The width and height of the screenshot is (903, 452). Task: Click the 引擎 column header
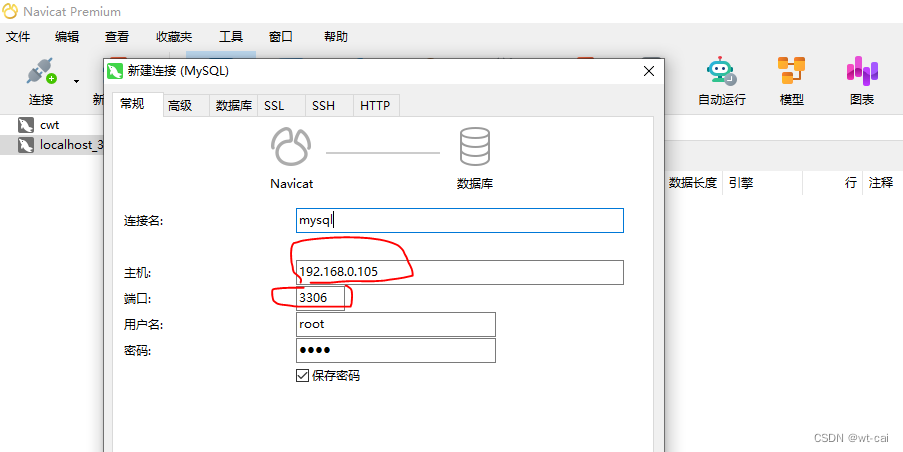(x=741, y=183)
